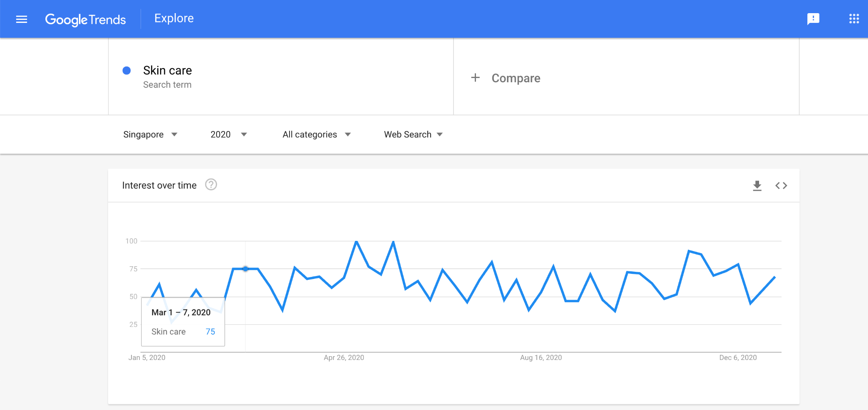Click the blue Skin care color dot

[126, 70]
